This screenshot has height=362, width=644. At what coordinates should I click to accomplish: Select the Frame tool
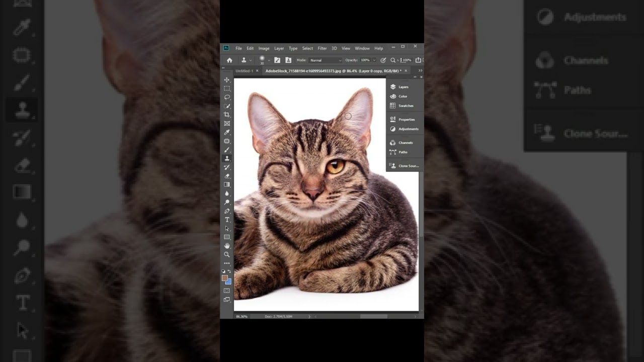pos(227,123)
